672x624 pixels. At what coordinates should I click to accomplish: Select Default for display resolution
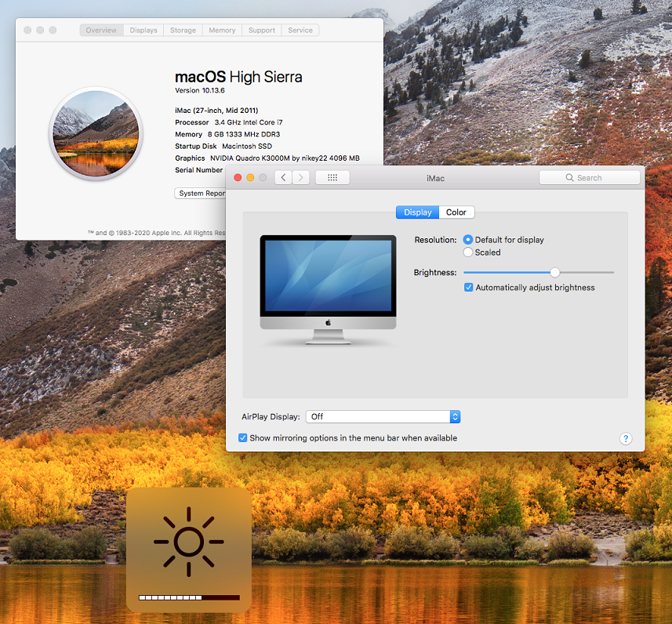coord(468,240)
